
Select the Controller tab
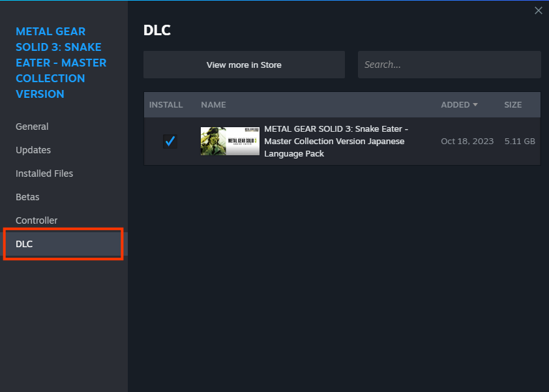pos(37,220)
